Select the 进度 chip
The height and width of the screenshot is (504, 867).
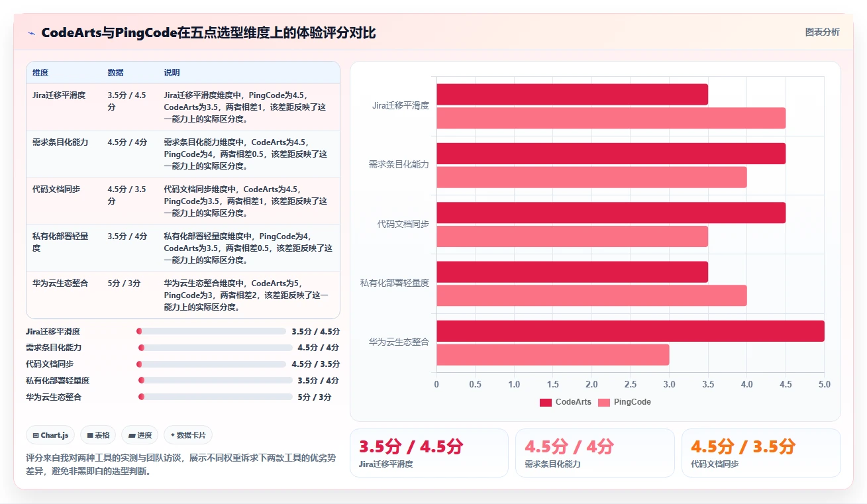[140, 435]
